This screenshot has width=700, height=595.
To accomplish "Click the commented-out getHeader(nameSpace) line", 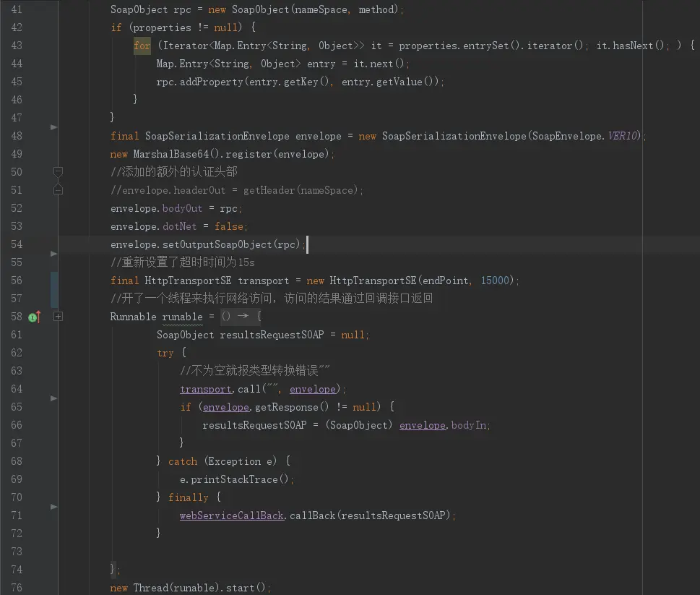I will [237, 190].
